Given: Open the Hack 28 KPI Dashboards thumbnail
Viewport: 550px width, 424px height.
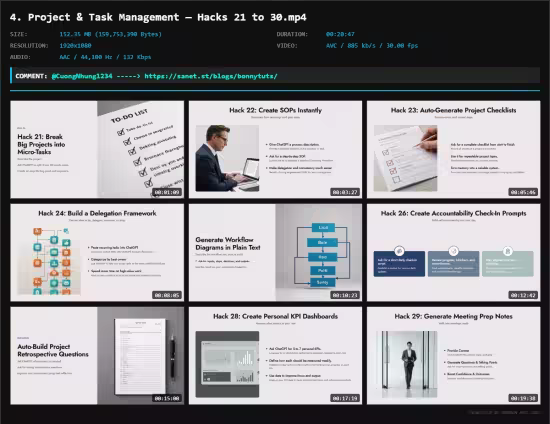Looking at the screenshot, I should (275, 356).
